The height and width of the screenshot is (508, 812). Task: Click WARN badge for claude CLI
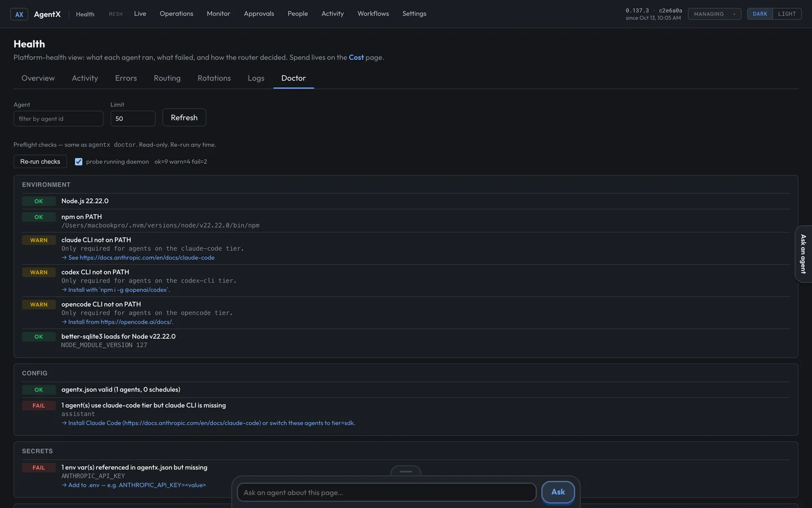tap(39, 240)
